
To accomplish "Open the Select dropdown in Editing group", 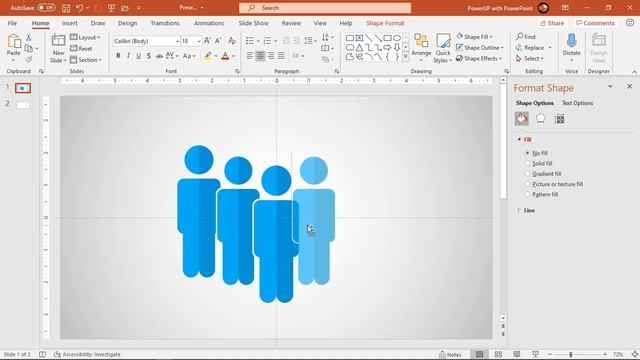I will point(530,59).
